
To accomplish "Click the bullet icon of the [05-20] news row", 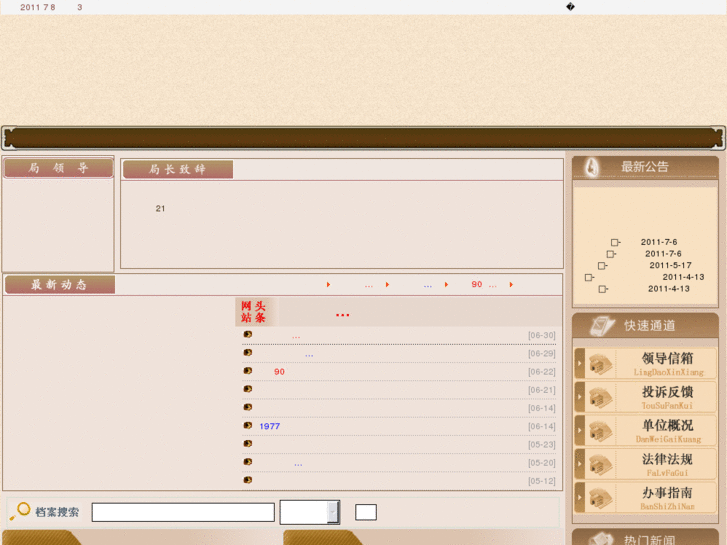I will point(248,462).
